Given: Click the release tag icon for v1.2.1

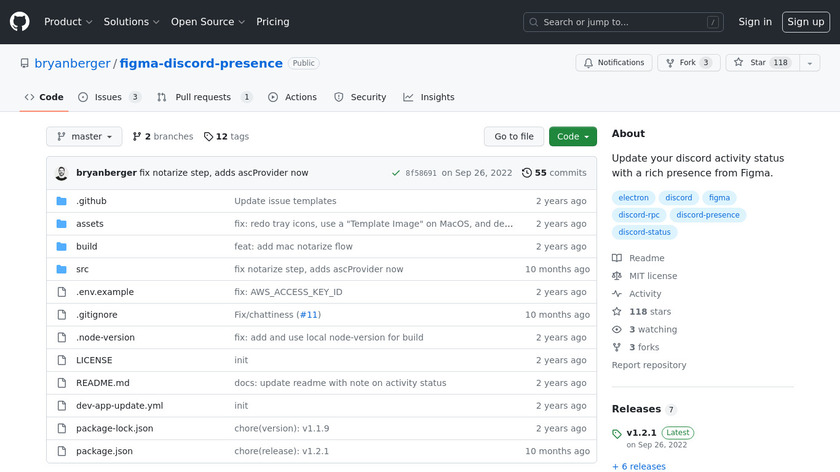Looking at the screenshot, I should (x=617, y=434).
